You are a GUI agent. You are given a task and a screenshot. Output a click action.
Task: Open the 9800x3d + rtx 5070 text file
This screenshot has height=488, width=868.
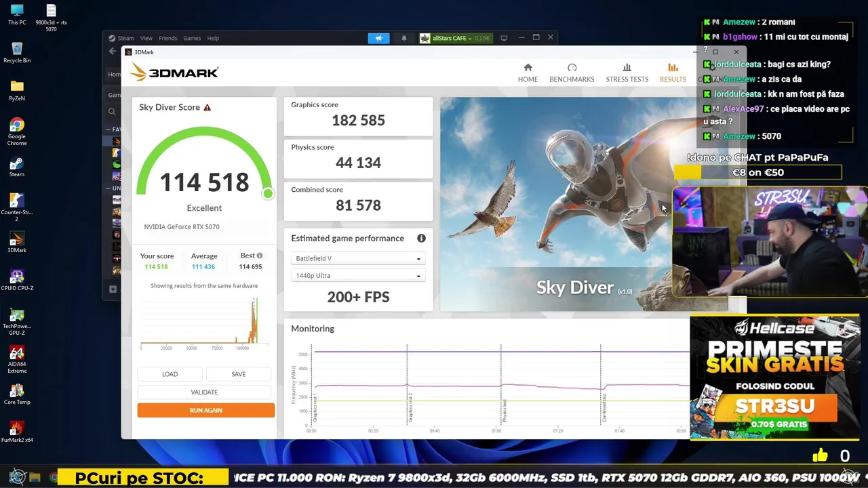pyautogui.click(x=51, y=18)
